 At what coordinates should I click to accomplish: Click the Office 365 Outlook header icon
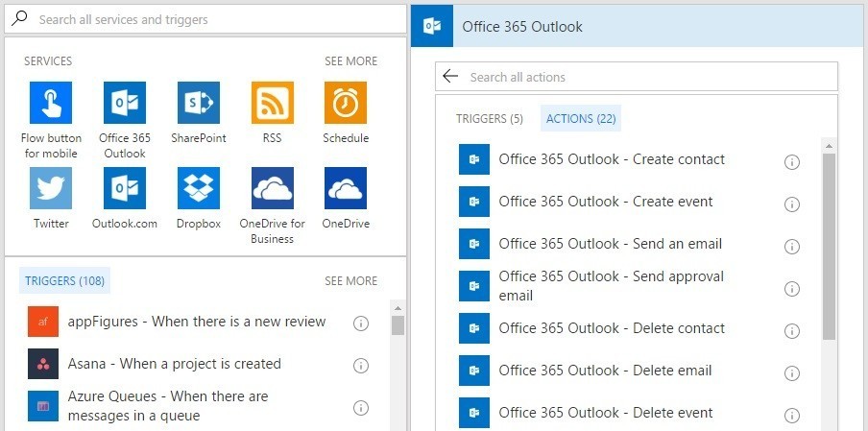coord(432,26)
